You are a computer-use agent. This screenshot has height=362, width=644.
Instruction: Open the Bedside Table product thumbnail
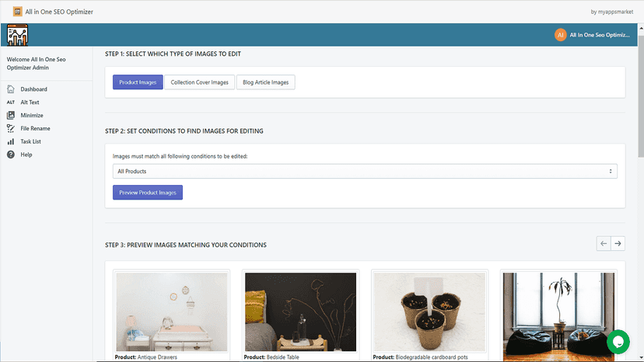(x=301, y=312)
